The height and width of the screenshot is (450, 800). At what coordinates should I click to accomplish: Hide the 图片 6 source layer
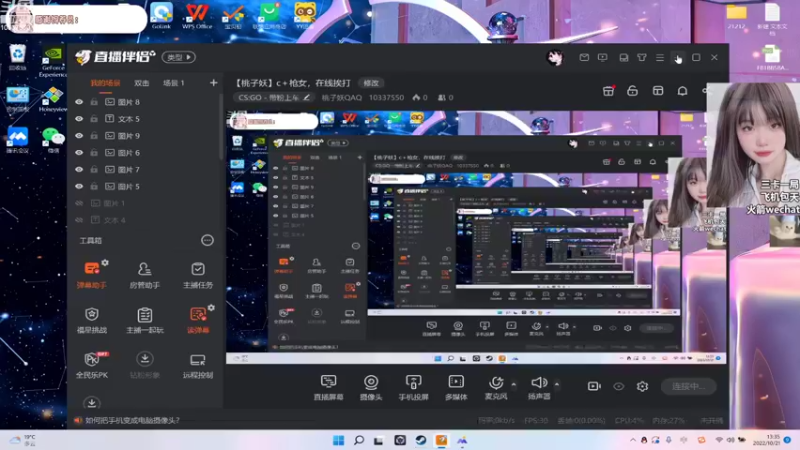[x=79, y=153]
